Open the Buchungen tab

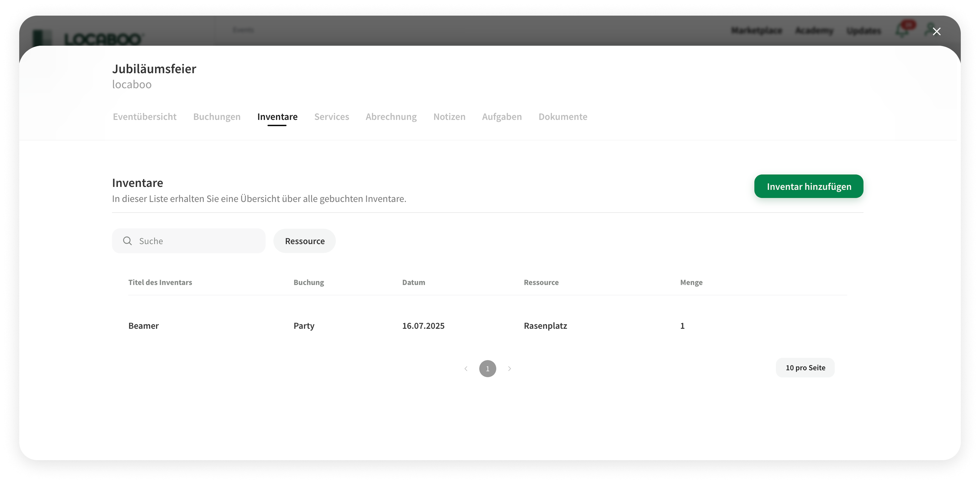[x=217, y=117]
